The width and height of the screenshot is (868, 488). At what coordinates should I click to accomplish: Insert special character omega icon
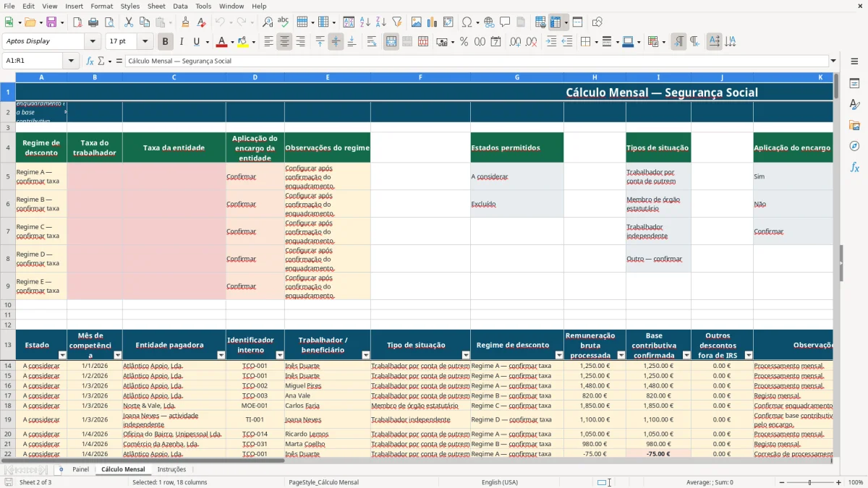pos(467,22)
